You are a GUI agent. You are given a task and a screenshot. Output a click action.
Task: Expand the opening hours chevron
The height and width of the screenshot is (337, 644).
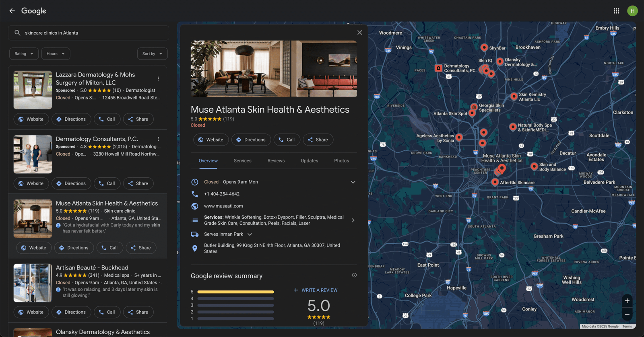coord(353,182)
